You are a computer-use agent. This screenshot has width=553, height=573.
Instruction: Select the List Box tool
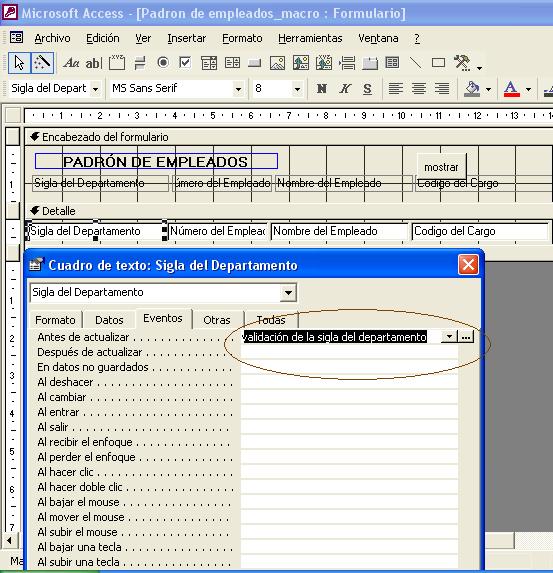(232, 63)
